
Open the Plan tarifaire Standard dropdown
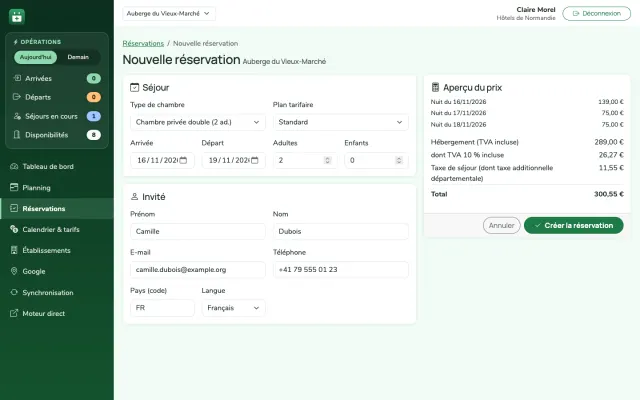(x=340, y=122)
